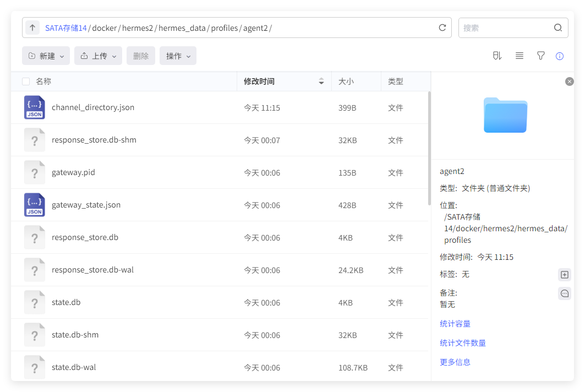The width and height of the screenshot is (585, 392).
Task: Go to hermes2 in breadcrumb
Action: [137, 28]
